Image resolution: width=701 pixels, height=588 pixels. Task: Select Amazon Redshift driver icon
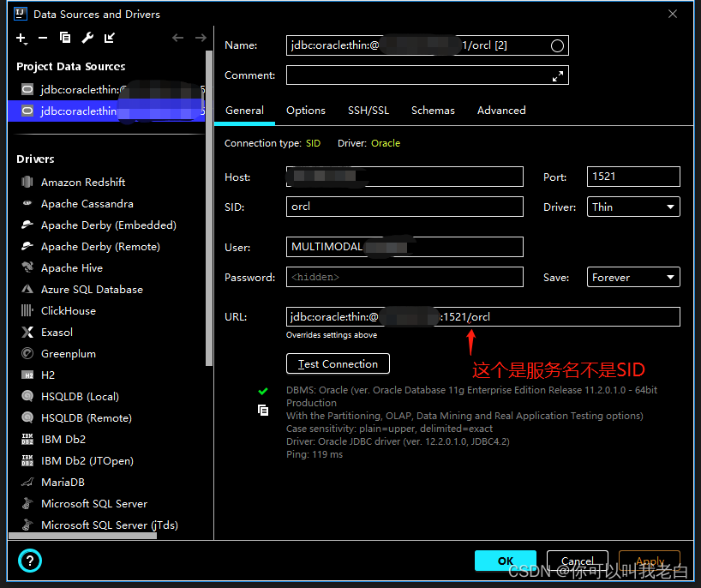click(27, 182)
